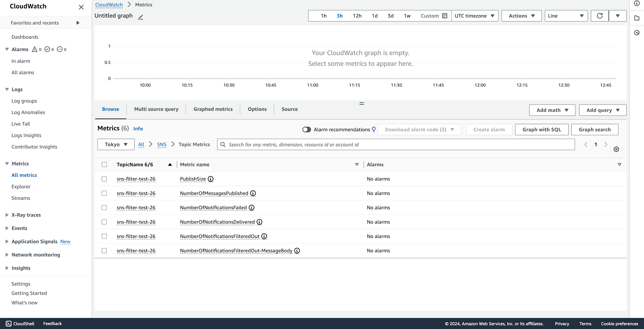Go to next metrics page arrow

[x=606, y=144]
